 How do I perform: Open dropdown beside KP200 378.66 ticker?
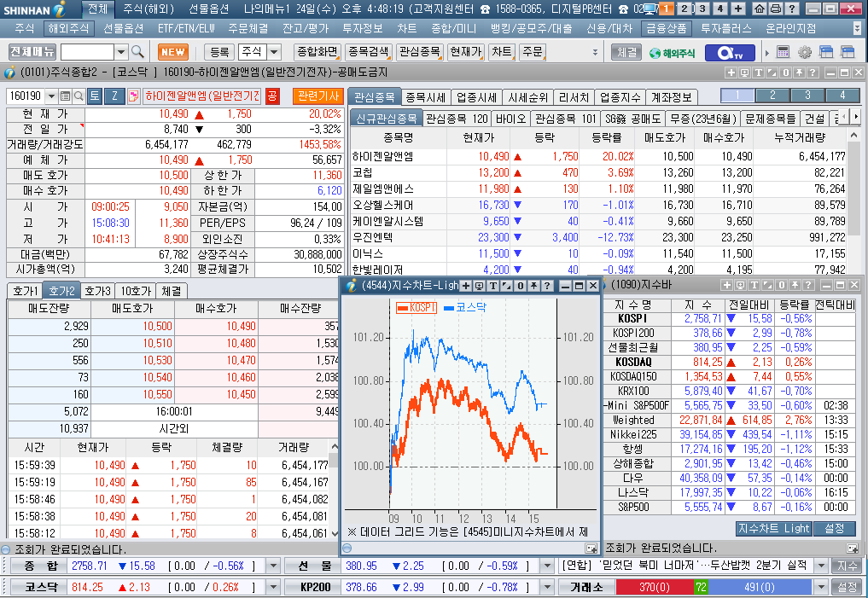[547, 587]
